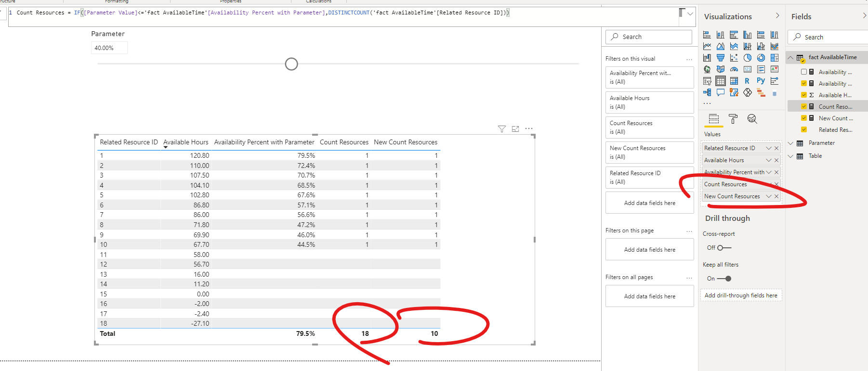The image size is (868, 371).
Task: Click Add data fields under all-pages filters
Action: coord(649,296)
